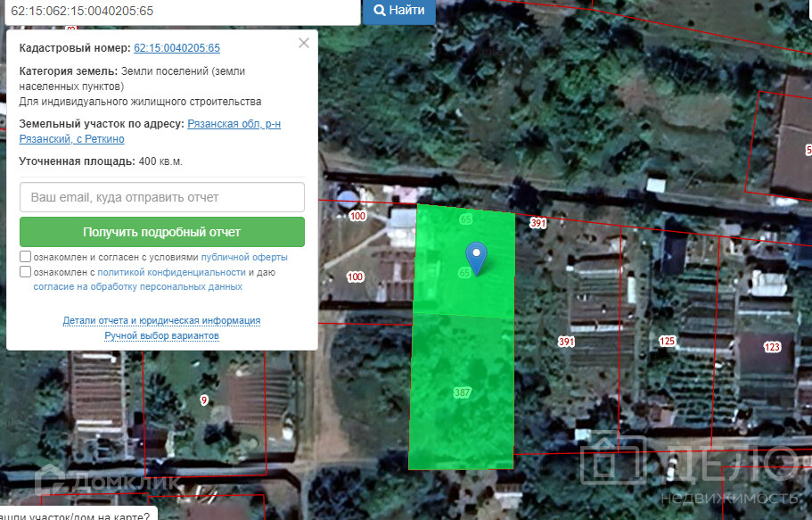Open address link Рязанская обл, р-н
The width and height of the screenshot is (812, 520).
click(234, 124)
